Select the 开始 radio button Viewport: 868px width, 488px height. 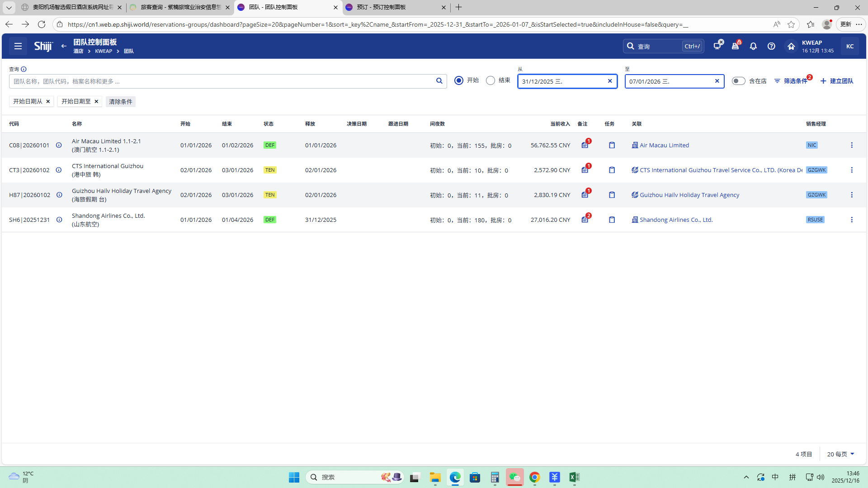click(459, 80)
